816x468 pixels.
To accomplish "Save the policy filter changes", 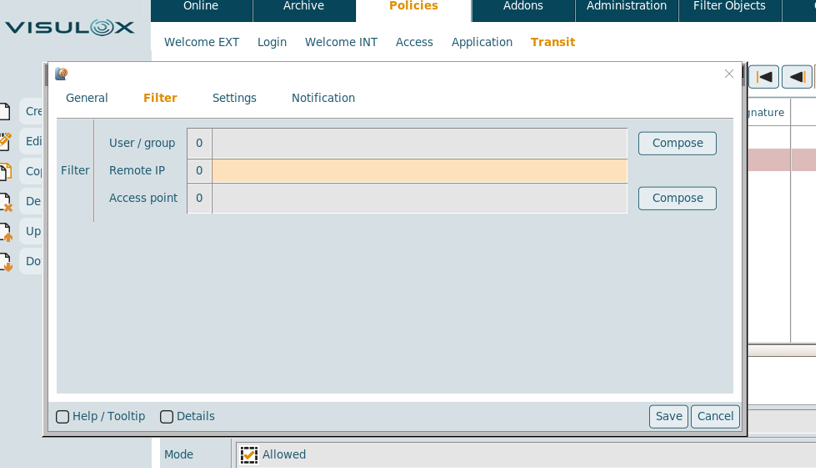I will tap(668, 417).
